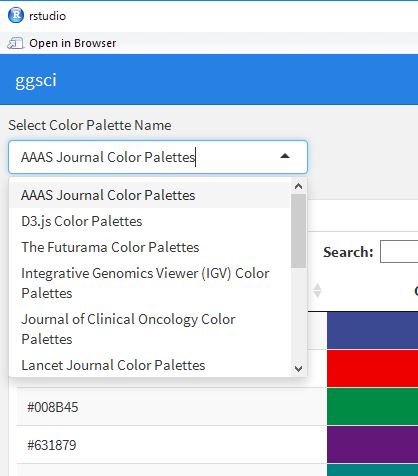
Task: Click the green #008B45 color swatch
Action: pos(372,406)
